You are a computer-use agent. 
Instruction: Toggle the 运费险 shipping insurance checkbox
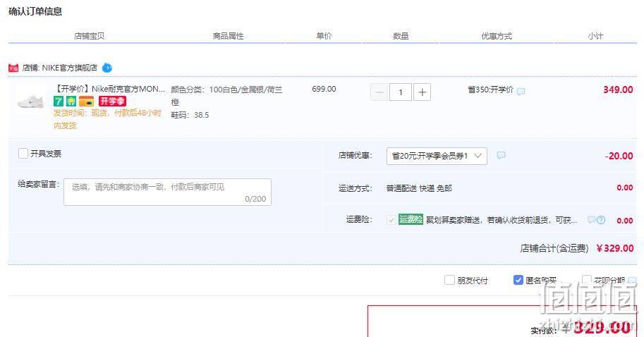point(391,220)
